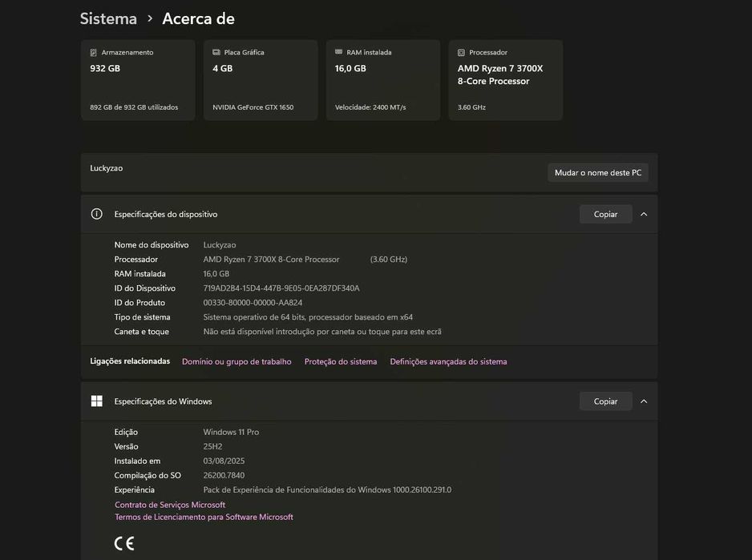Screen dimensions: 752x560
Task: Select Compilação do SO value 26200.7840
Action: pyautogui.click(x=224, y=475)
